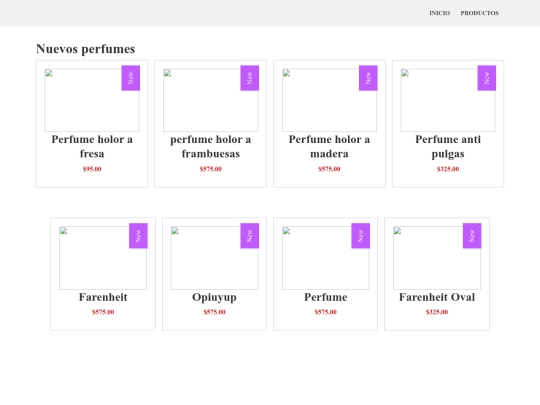
Task: Select the Opiuyup product image placeholder
Action: (214, 258)
